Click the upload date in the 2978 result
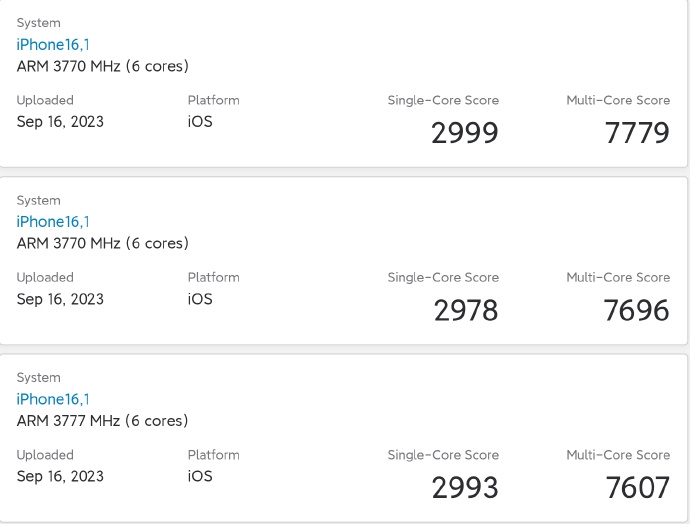The height and width of the screenshot is (524, 690). pos(60,299)
